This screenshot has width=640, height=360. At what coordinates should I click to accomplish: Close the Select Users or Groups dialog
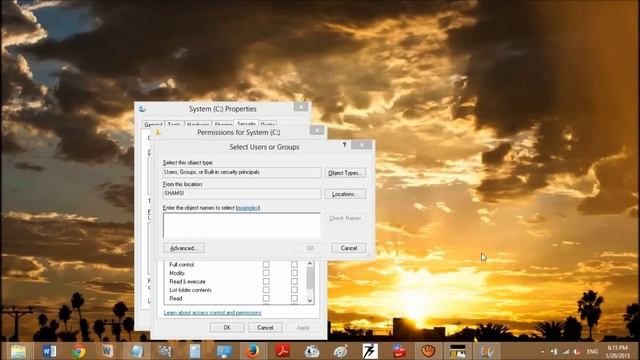click(362, 145)
